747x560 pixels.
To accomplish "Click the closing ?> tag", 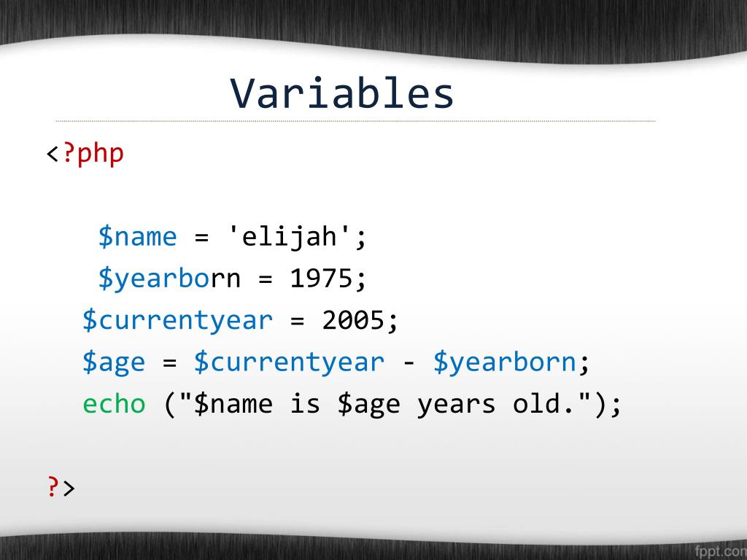I will click(x=61, y=488).
